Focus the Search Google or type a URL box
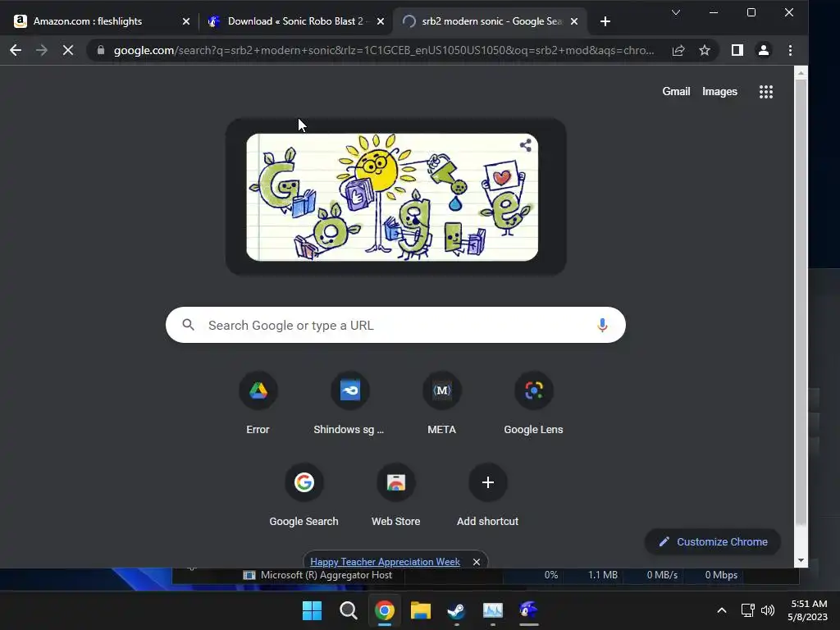This screenshot has width=840, height=630. click(395, 325)
